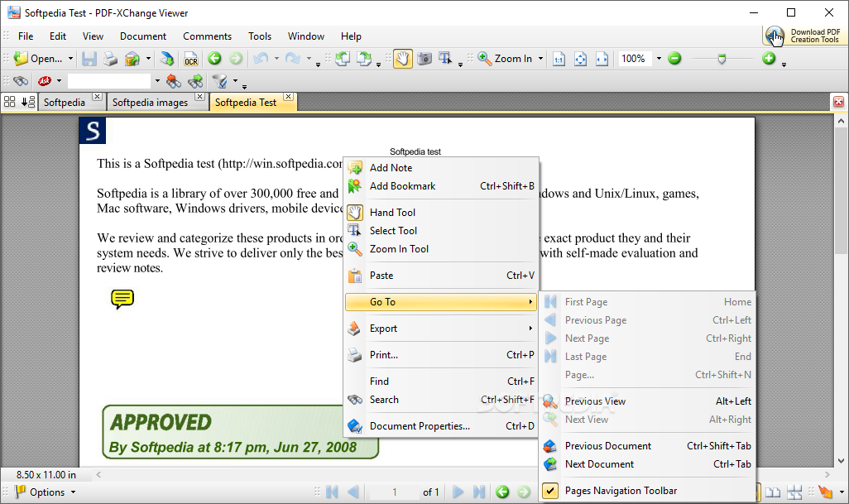Open the zoom percentage dropdown
This screenshot has width=849, height=504.
(x=659, y=59)
